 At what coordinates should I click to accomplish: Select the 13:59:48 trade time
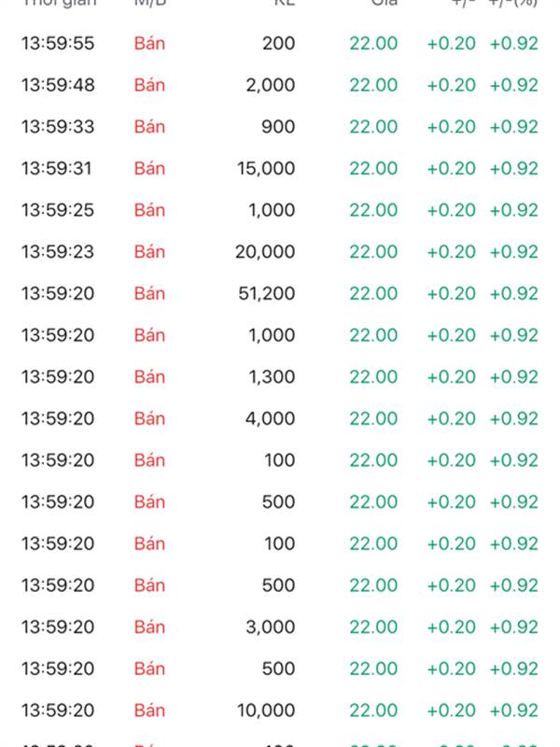58,85
